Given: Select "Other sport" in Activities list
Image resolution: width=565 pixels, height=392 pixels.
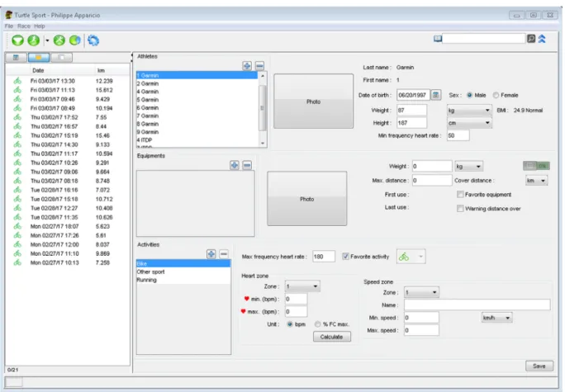Looking at the screenshot, I should point(183,272).
